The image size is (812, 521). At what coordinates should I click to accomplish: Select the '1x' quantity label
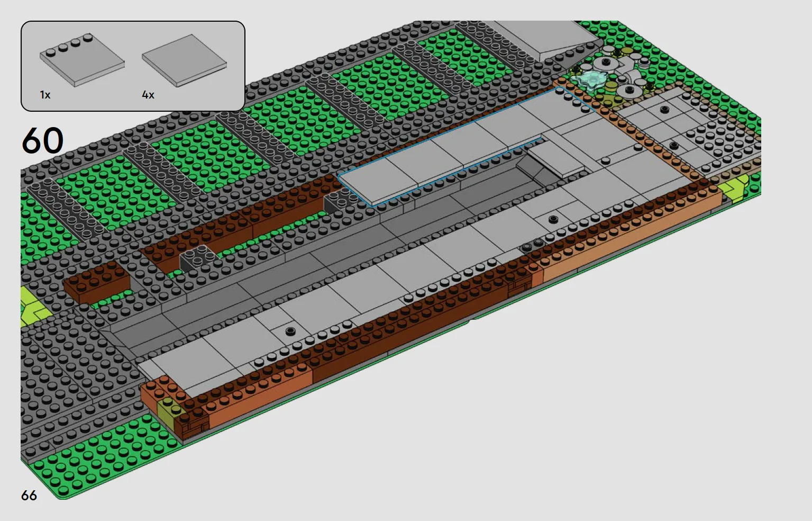tap(45, 95)
